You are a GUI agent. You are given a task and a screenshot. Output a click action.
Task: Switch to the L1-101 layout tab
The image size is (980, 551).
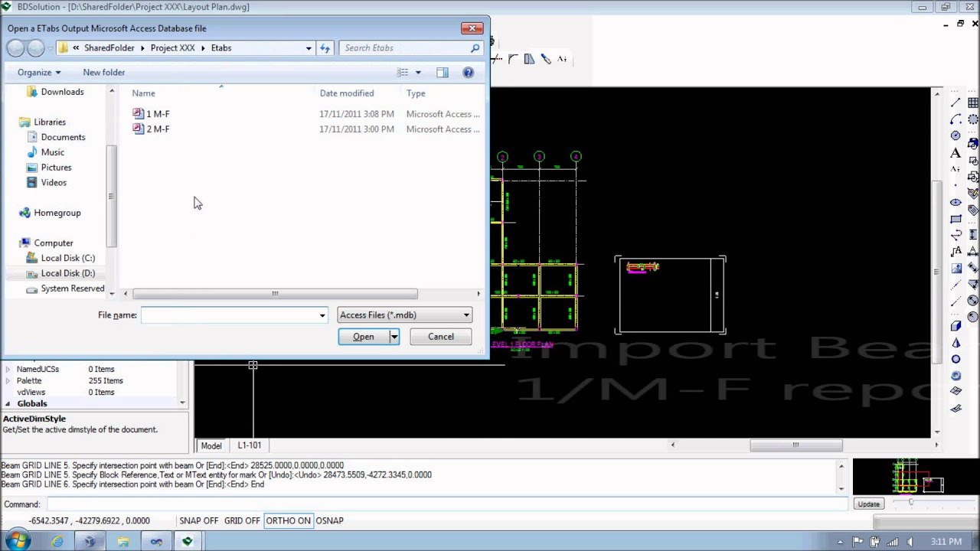pyautogui.click(x=249, y=445)
